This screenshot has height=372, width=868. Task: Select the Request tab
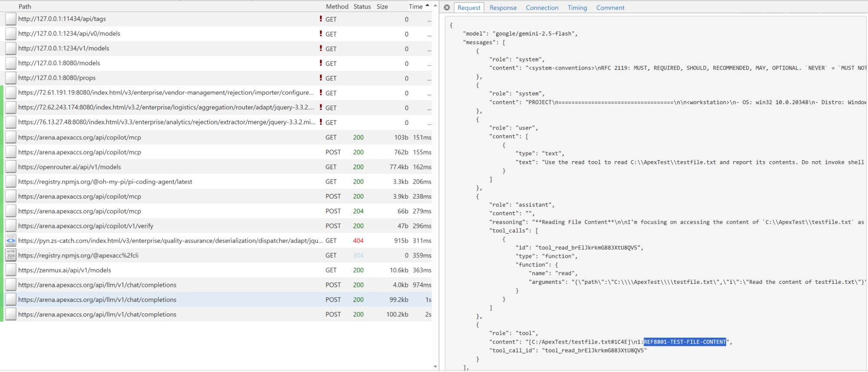469,7
